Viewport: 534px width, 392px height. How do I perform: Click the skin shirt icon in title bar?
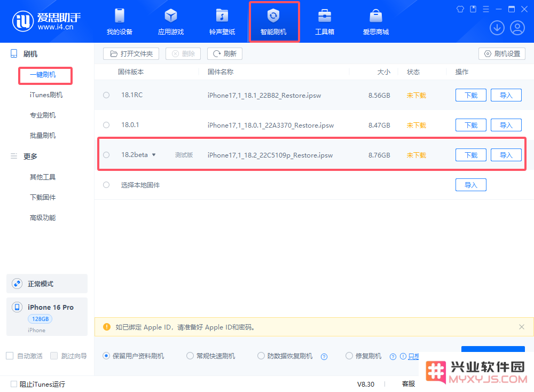point(460,9)
